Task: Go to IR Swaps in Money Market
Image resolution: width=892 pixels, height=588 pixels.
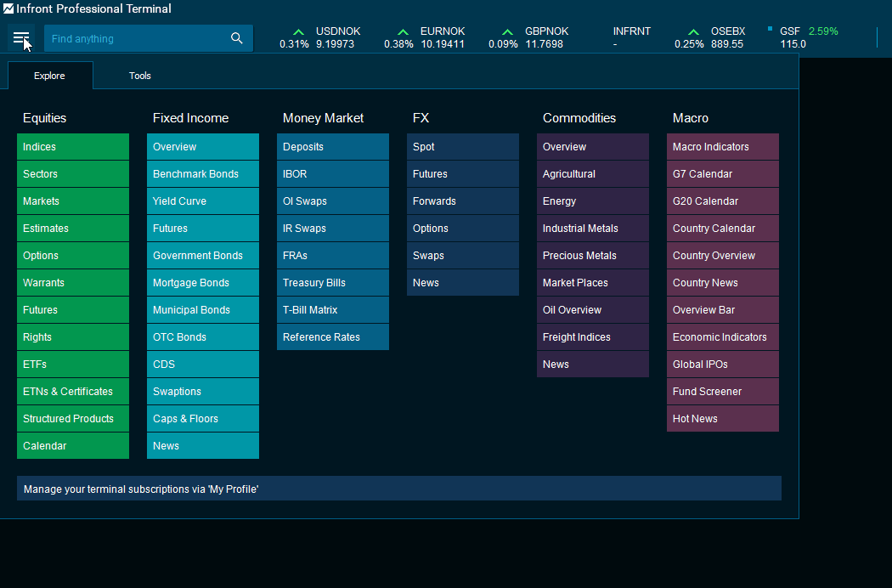Action: tap(332, 229)
